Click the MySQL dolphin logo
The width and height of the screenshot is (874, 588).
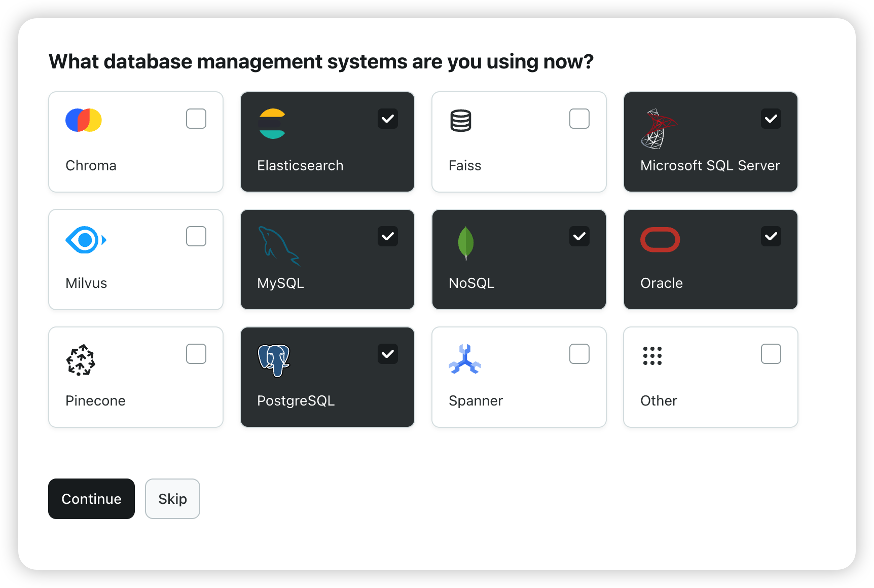pyautogui.click(x=278, y=246)
